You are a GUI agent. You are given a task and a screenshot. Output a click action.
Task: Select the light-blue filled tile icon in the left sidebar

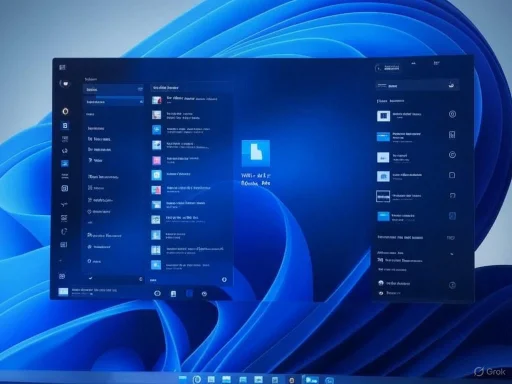[65, 163]
